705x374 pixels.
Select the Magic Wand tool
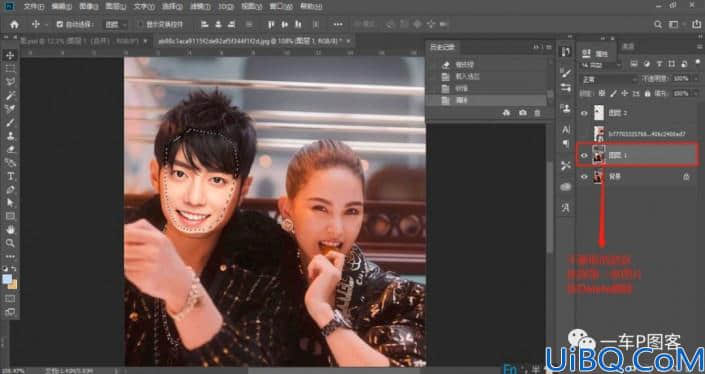(10, 95)
